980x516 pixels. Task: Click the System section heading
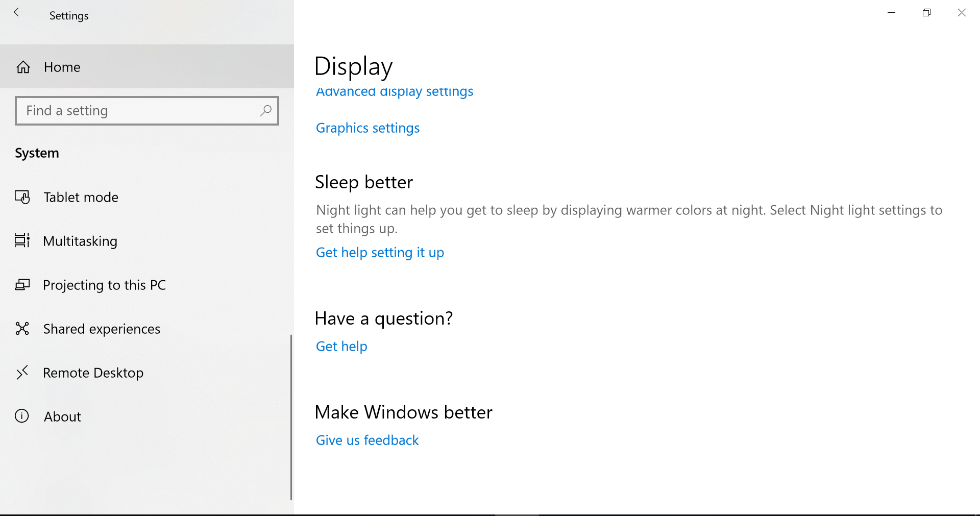click(x=37, y=153)
